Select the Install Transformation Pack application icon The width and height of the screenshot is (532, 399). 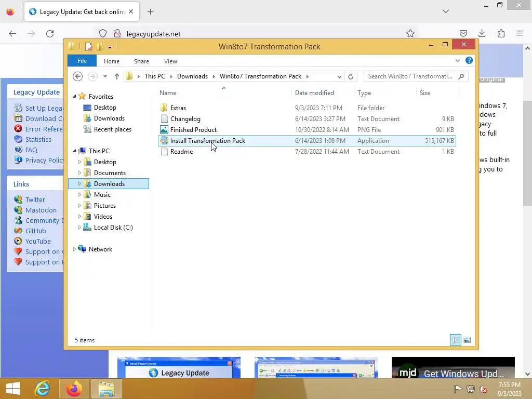pyautogui.click(x=164, y=140)
